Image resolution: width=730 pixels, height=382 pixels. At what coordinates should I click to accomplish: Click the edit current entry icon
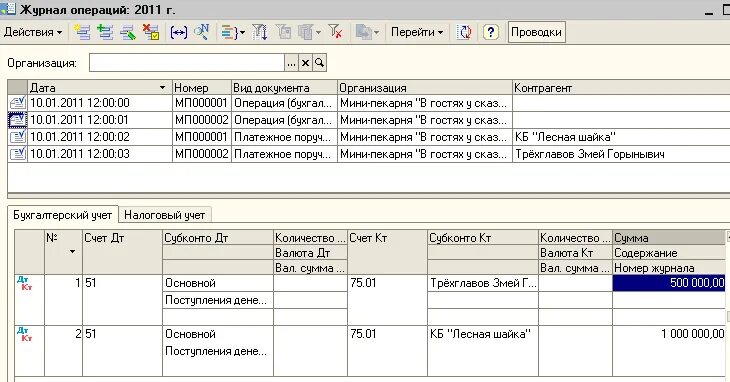click(x=128, y=32)
